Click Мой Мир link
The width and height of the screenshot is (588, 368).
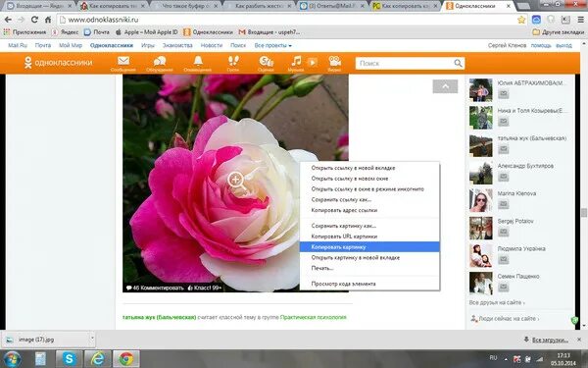coord(71,45)
